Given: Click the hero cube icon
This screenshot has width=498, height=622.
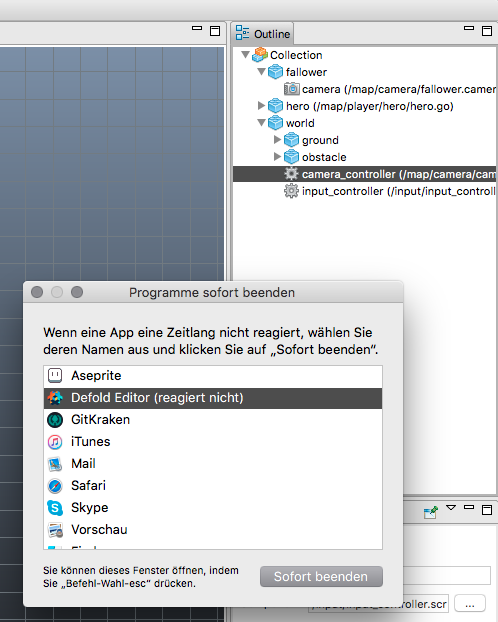Looking at the screenshot, I should (x=275, y=106).
